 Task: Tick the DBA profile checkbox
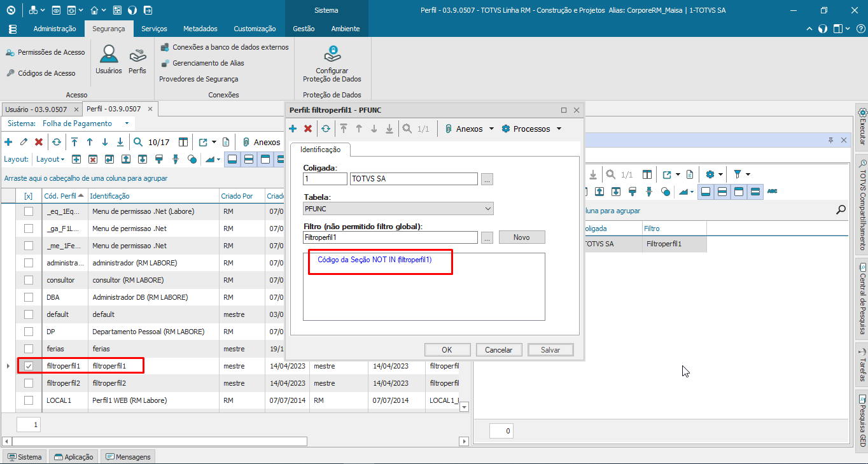pyautogui.click(x=29, y=297)
